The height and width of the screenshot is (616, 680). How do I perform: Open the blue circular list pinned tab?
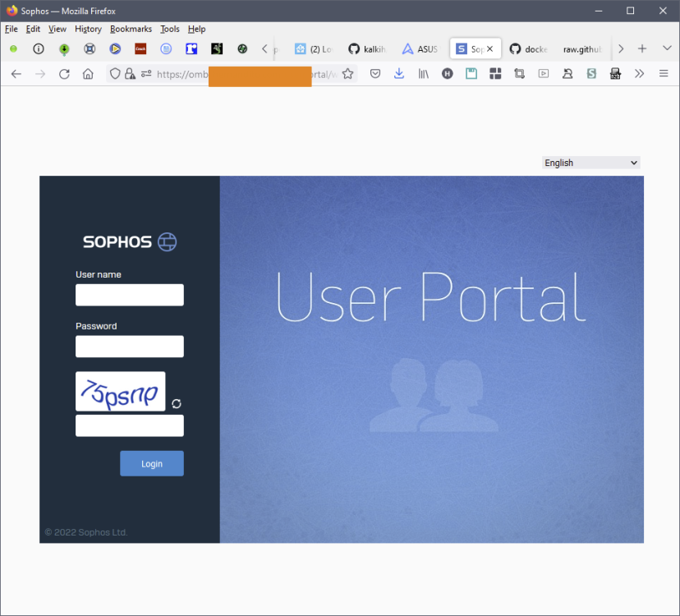click(x=166, y=49)
